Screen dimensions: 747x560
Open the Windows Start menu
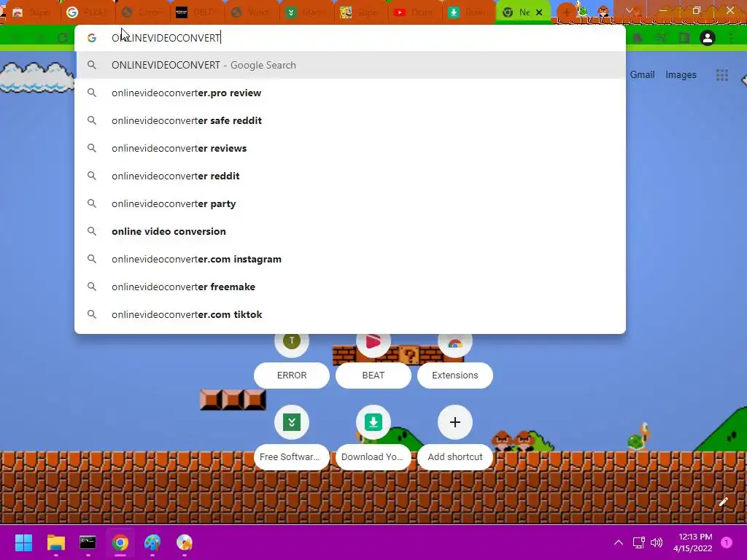tap(23, 542)
